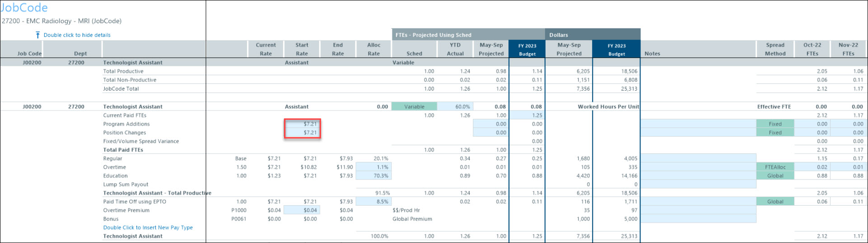Open Global spread method for Paid Time Off

click(x=775, y=202)
